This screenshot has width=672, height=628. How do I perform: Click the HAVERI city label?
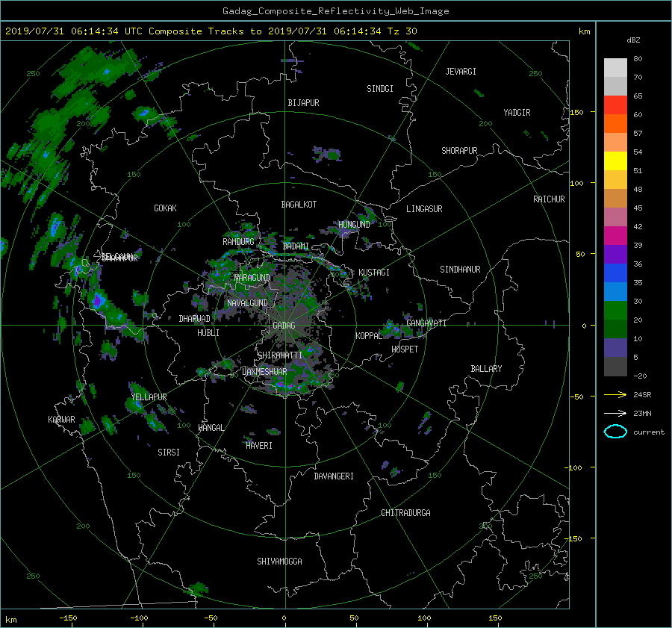259,446
